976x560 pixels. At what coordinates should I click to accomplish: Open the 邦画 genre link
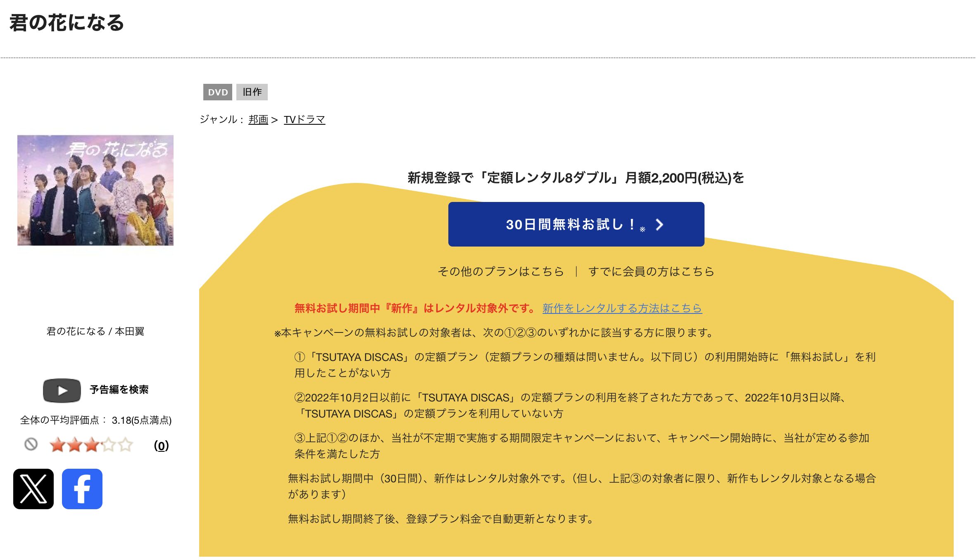coord(258,119)
